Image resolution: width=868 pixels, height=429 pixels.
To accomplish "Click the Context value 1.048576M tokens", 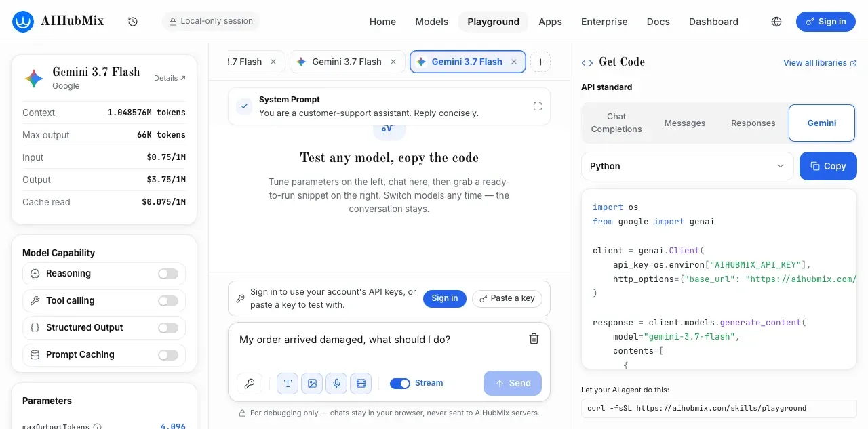I will click(x=146, y=113).
